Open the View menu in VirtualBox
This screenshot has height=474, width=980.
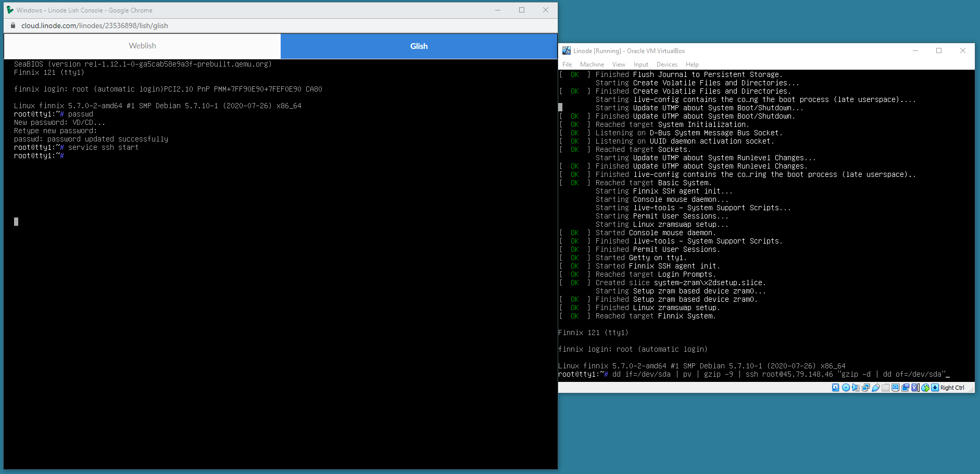(x=619, y=65)
